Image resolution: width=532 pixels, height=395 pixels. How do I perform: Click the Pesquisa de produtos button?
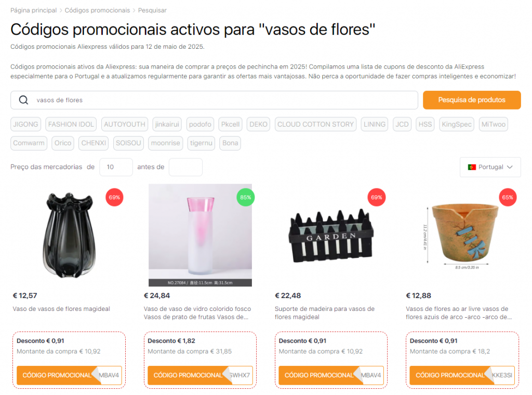[x=472, y=100]
